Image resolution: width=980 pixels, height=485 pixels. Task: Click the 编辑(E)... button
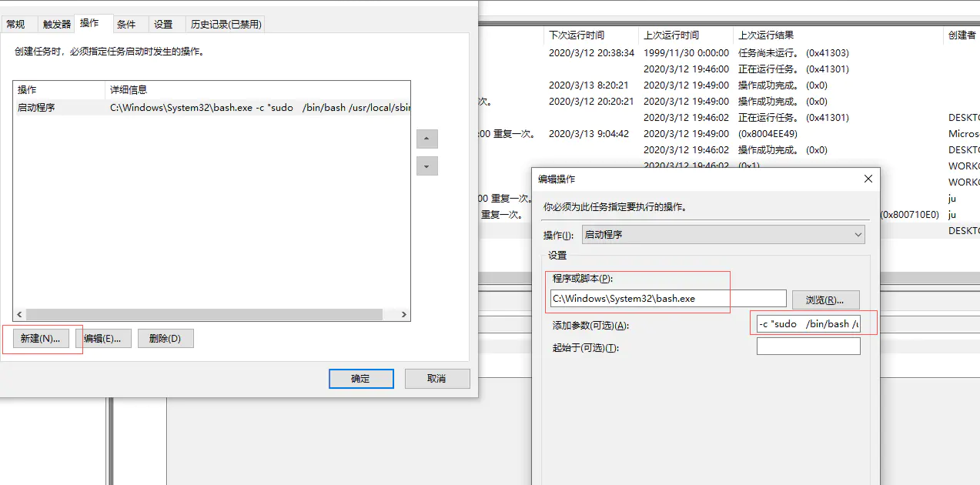pos(103,339)
